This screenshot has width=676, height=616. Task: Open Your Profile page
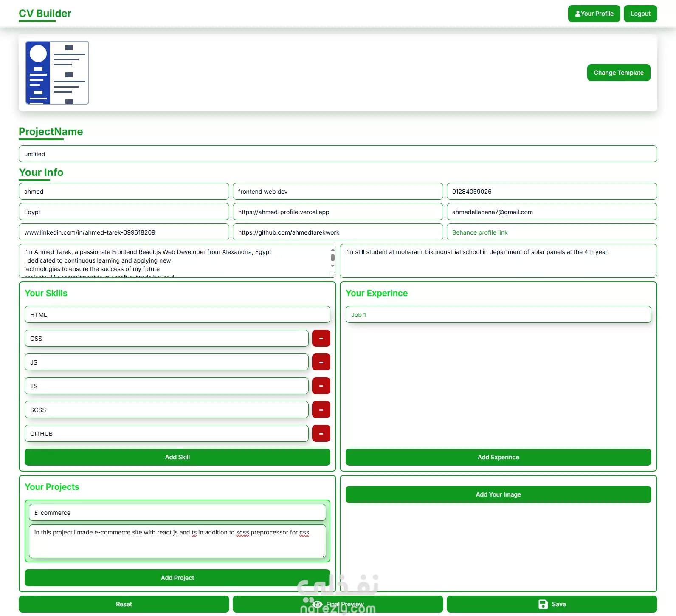[x=594, y=14]
